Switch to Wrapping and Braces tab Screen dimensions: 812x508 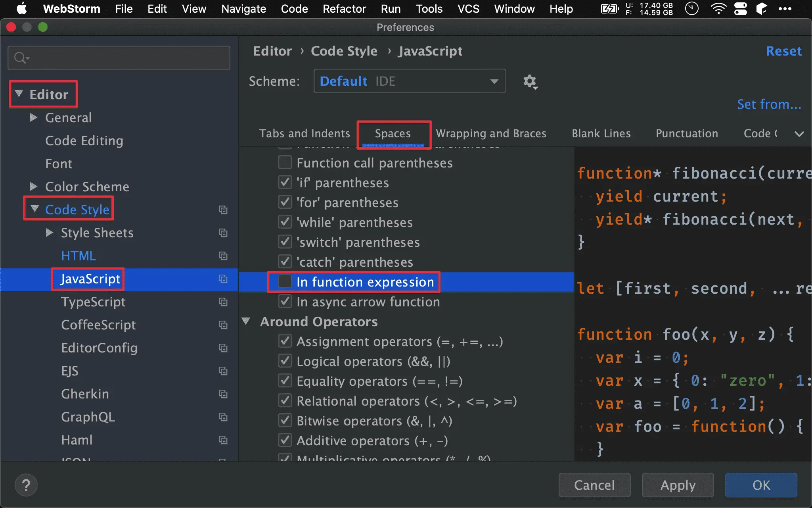491,134
